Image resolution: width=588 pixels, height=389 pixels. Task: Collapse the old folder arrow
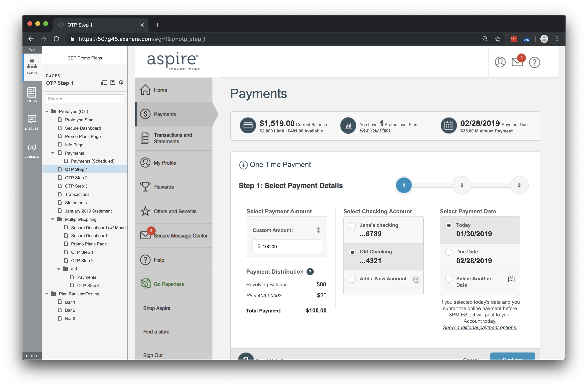click(59, 269)
